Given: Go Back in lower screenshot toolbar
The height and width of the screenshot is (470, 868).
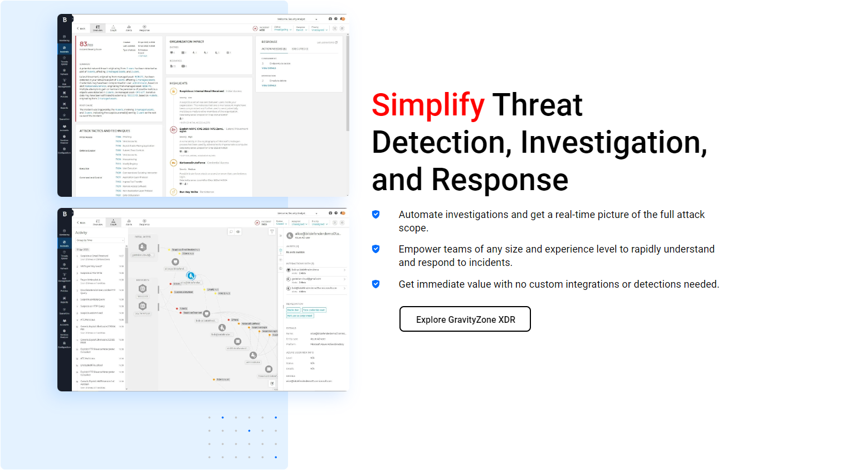Looking at the screenshot, I should [81, 222].
